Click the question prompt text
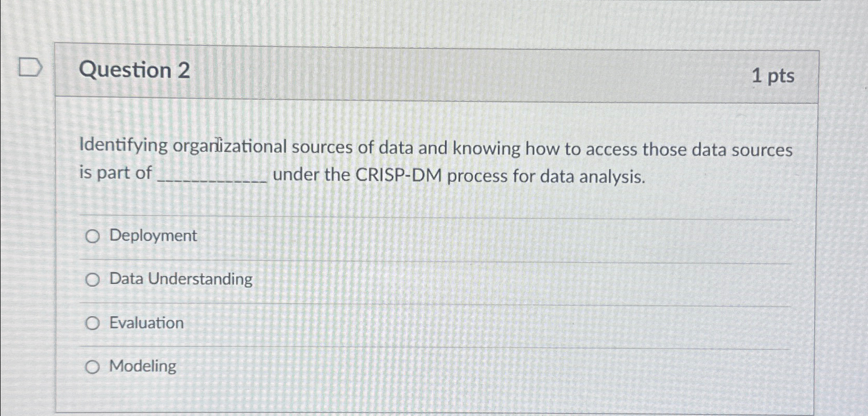Viewport: 868px width, 416px height. click(x=364, y=149)
